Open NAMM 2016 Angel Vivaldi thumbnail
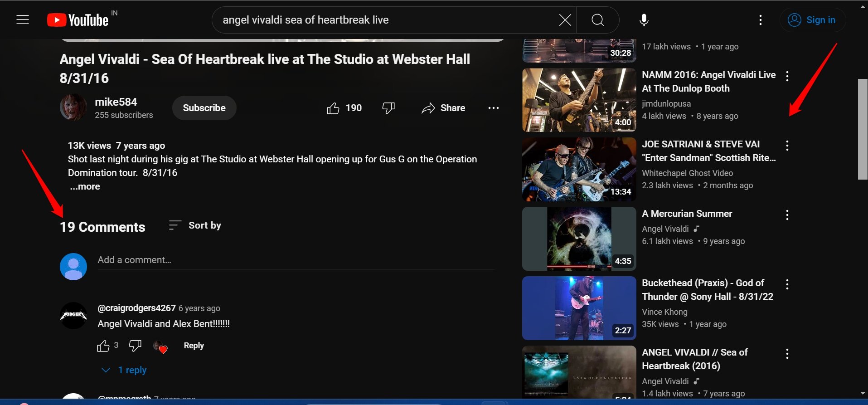Image resolution: width=868 pixels, height=405 pixels. coord(579,100)
